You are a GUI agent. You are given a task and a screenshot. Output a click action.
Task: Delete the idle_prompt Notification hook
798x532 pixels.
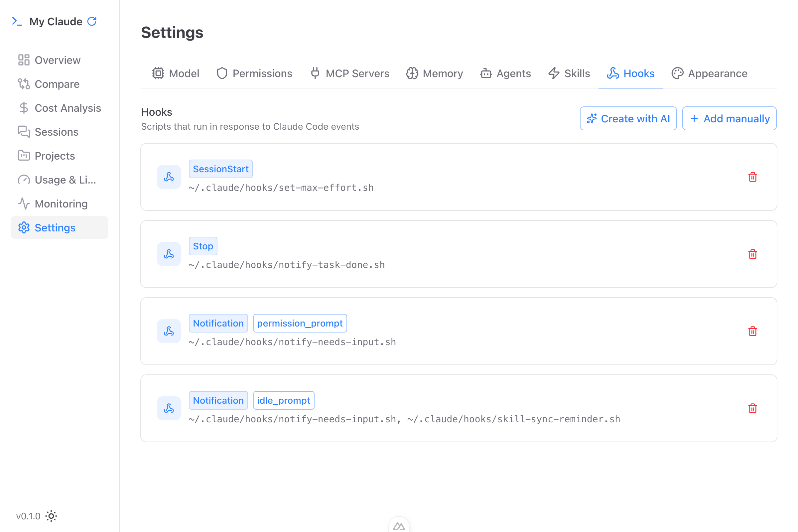tap(752, 408)
